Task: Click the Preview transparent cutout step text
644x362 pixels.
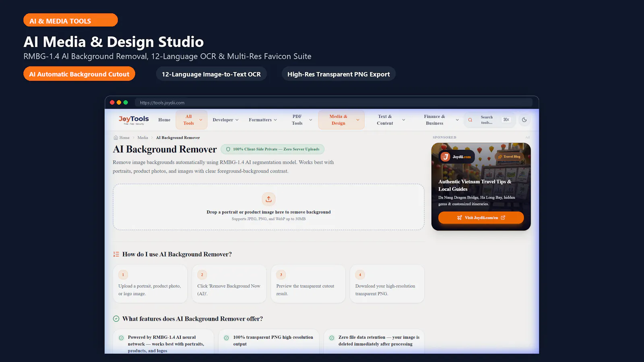Action: 305,290
